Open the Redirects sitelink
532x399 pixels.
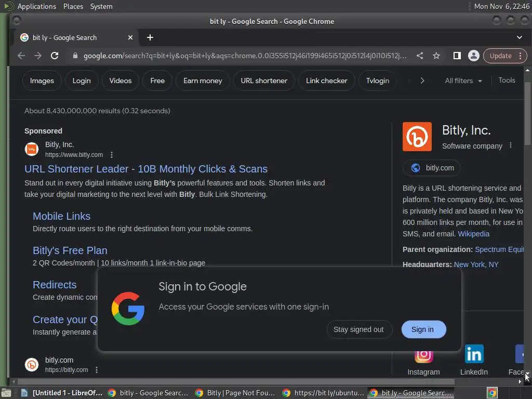click(55, 285)
